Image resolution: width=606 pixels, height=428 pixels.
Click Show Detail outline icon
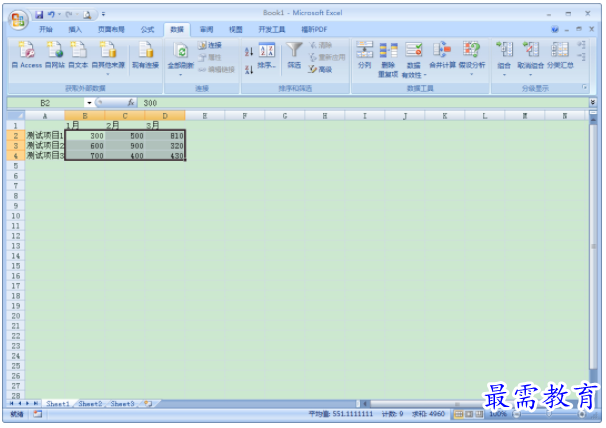click(582, 45)
